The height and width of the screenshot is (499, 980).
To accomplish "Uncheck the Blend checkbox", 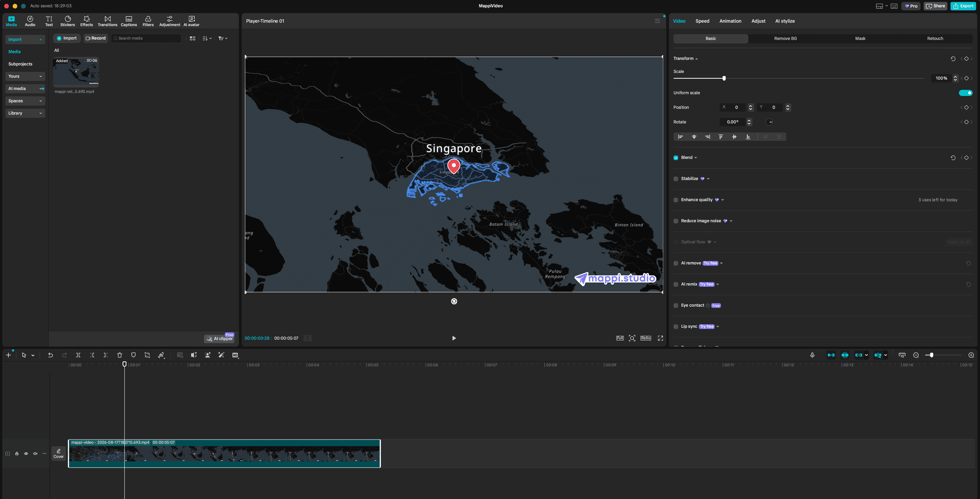I will tap(676, 158).
